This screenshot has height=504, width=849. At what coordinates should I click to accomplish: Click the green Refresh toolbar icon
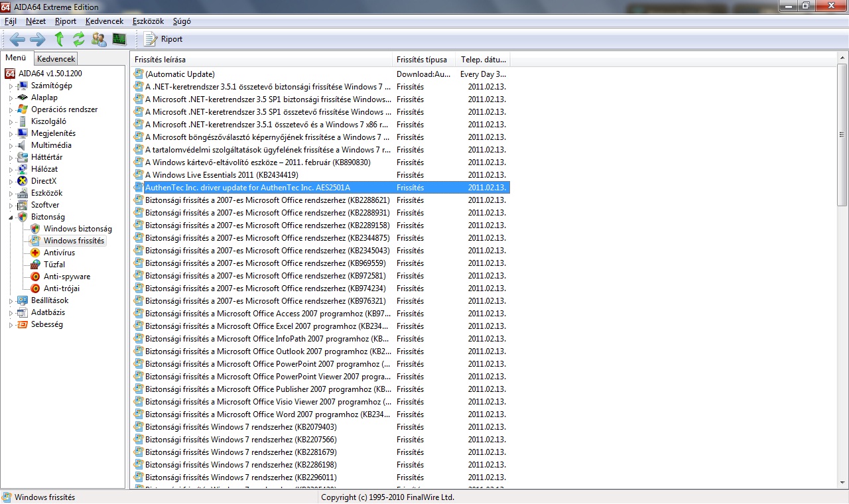point(79,39)
